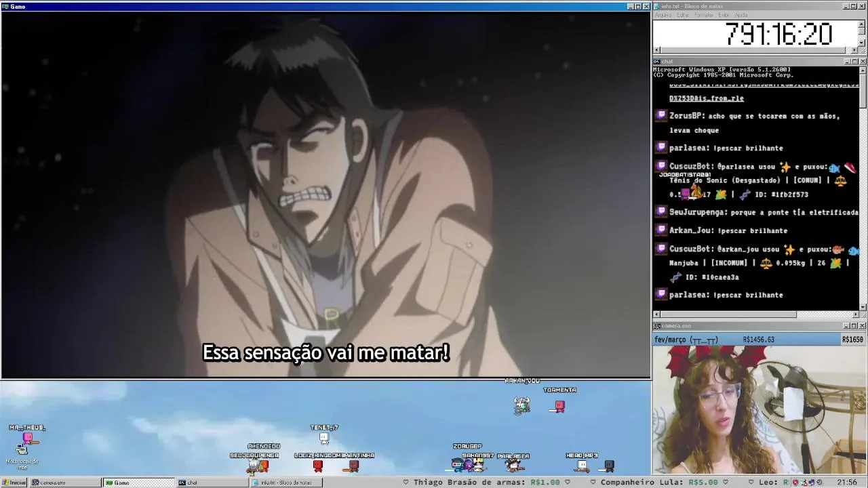Click Twitch icon beside ZorusBP message
Viewport: 868px width, 488px height.
[661, 116]
